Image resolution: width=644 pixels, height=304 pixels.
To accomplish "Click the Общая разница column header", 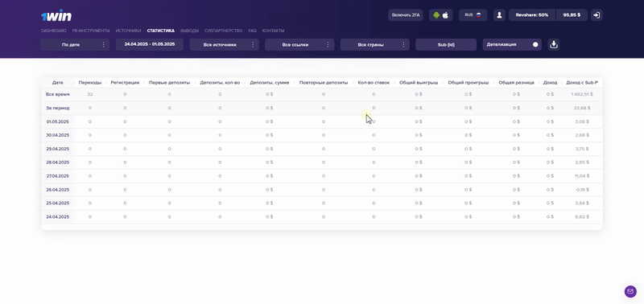I will 516,83.
